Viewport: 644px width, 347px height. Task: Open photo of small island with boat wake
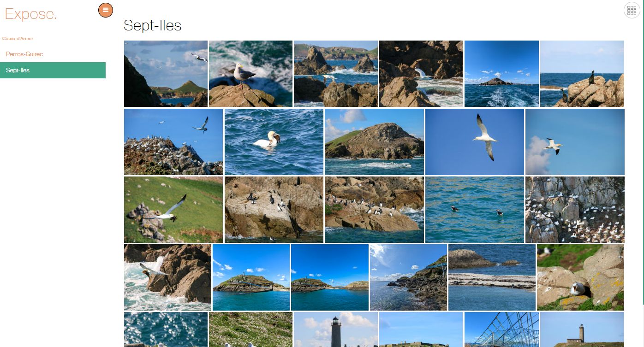click(x=501, y=74)
